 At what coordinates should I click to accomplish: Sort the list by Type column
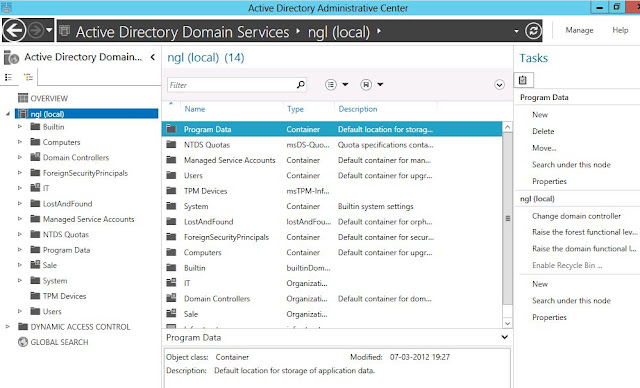(x=295, y=109)
